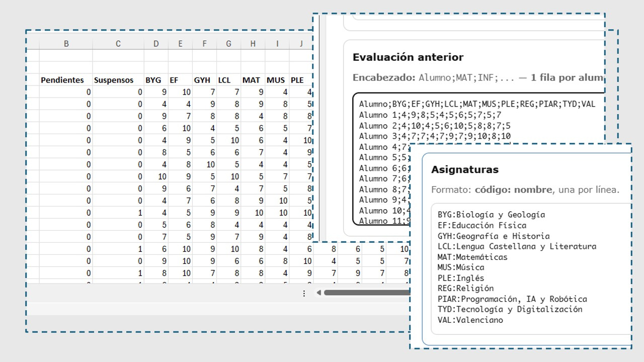Click line PIAR:Programación, IA y Robótica
This screenshot has width=644, height=362.
[512, 299]
